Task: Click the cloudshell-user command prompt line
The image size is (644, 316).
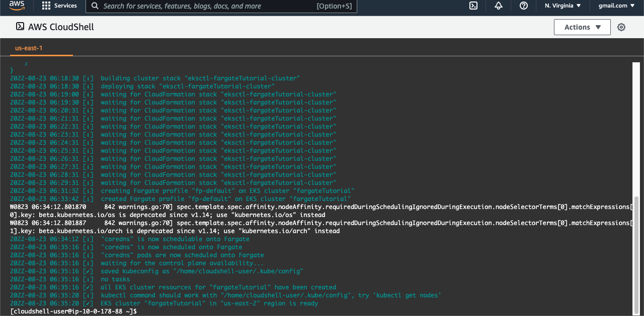Action: [73, 311]
